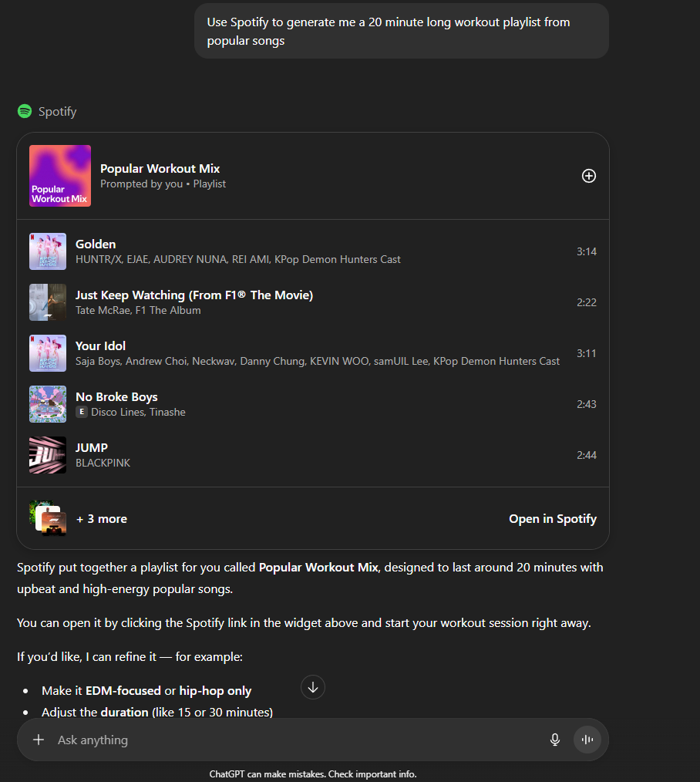Click the Saja Boys artist line

[318, 361]
